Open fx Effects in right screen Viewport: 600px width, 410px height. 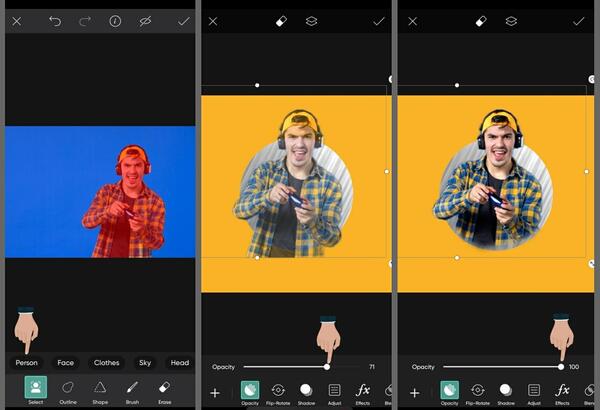562,394
